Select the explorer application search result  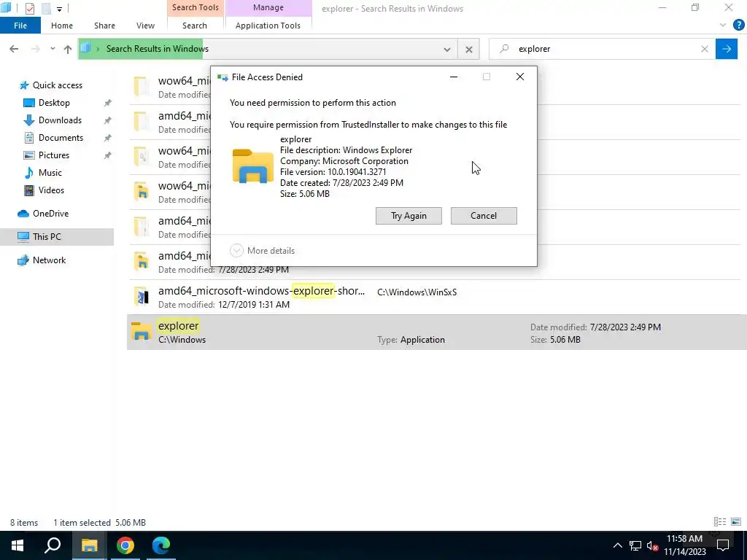point(436,332)
